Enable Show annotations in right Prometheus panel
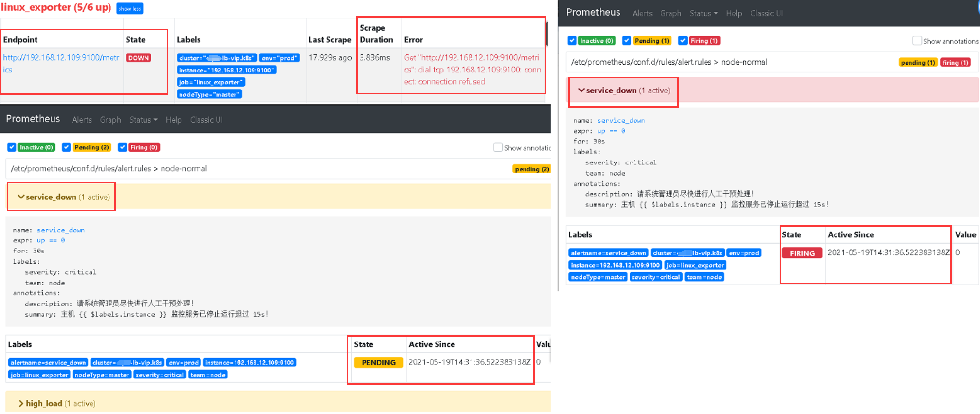Image resolution: width=980 pixels, height=414 pixels. pos(917,41)
